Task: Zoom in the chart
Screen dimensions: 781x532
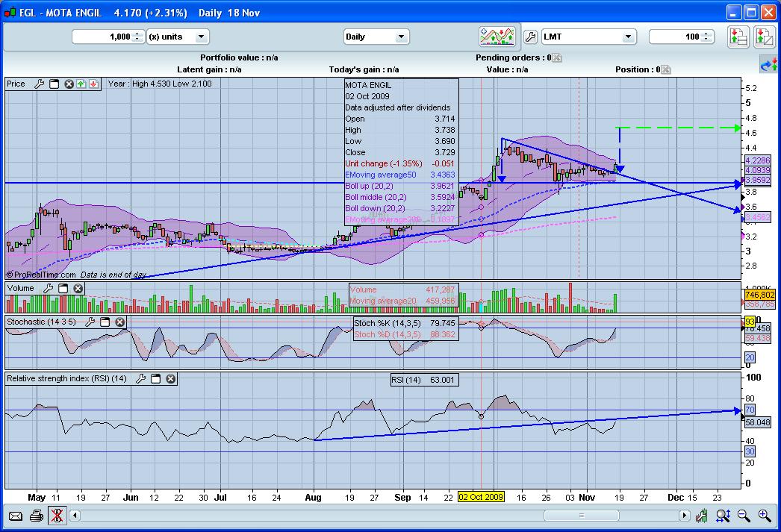Action: point(765,516)
